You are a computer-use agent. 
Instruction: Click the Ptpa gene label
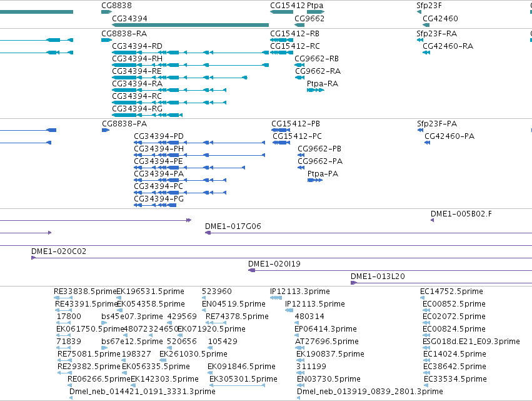(x=315, y=6)
